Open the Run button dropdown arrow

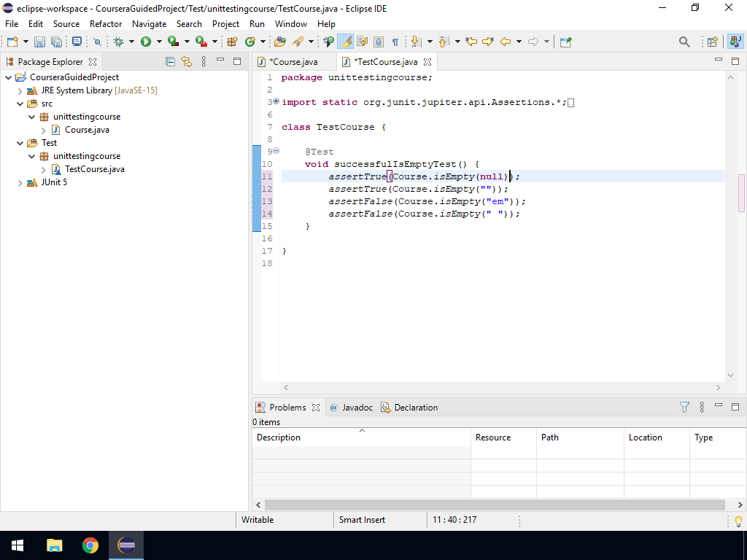(x=159, y=42)
